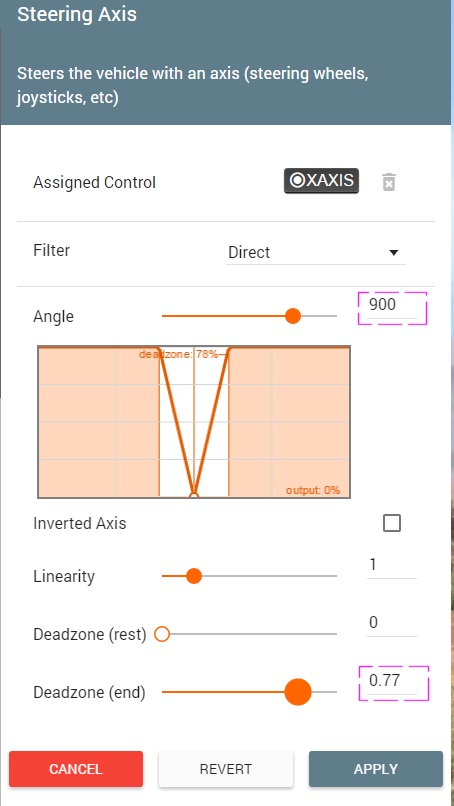Click the XAXIS assigned control badge

pyautogui.click(x=321, y=181)
